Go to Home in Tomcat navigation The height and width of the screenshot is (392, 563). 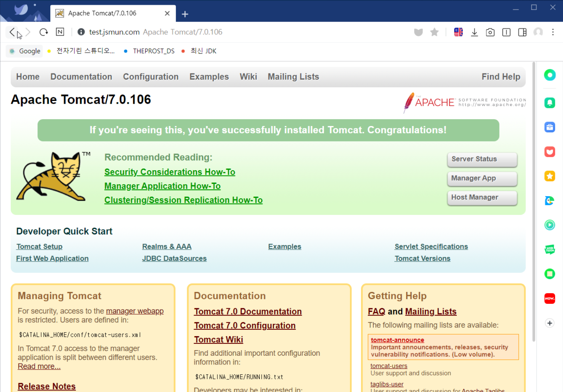[x=28, y=77]
